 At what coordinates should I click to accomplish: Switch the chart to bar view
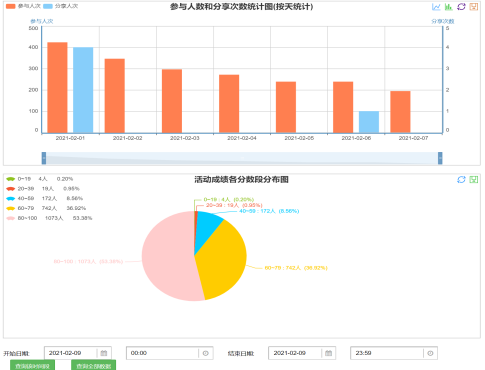point(449,7)
